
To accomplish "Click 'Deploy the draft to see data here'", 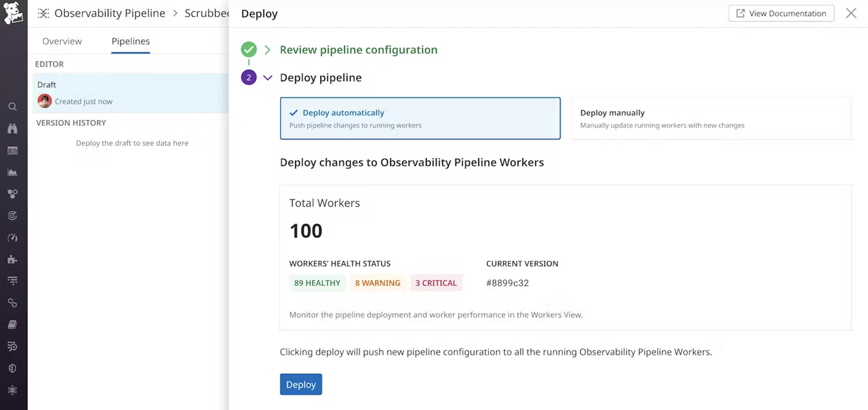I will click(x=133, y=143).
